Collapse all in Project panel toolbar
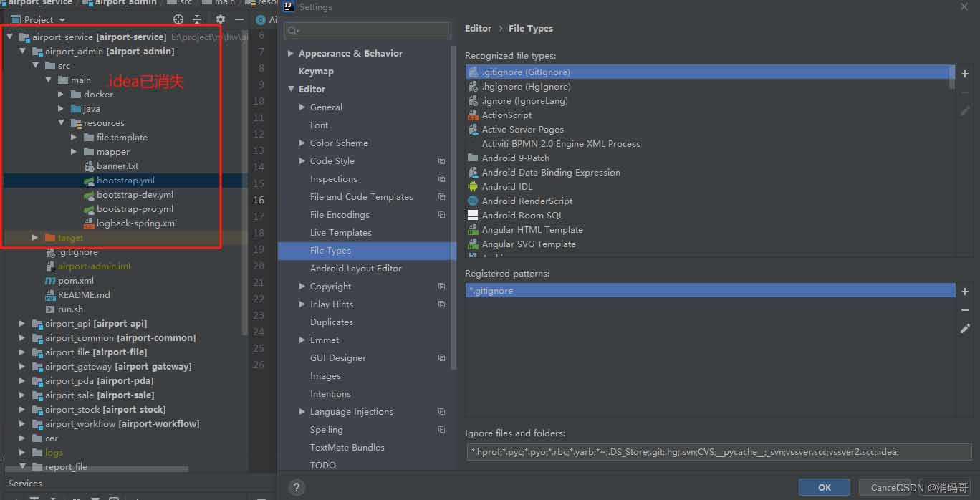The width and height of the screenshot is (980, 500). coord(197,19)
